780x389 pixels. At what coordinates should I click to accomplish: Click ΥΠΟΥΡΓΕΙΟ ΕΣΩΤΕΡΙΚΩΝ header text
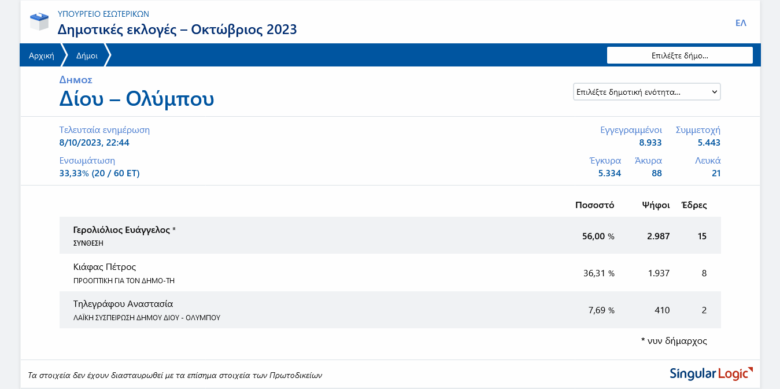pyautogui.click(x=103, y=14)
